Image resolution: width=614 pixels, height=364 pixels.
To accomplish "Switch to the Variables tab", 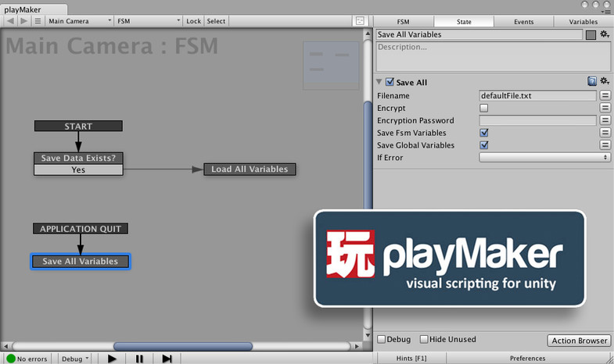I will [583, 22].
